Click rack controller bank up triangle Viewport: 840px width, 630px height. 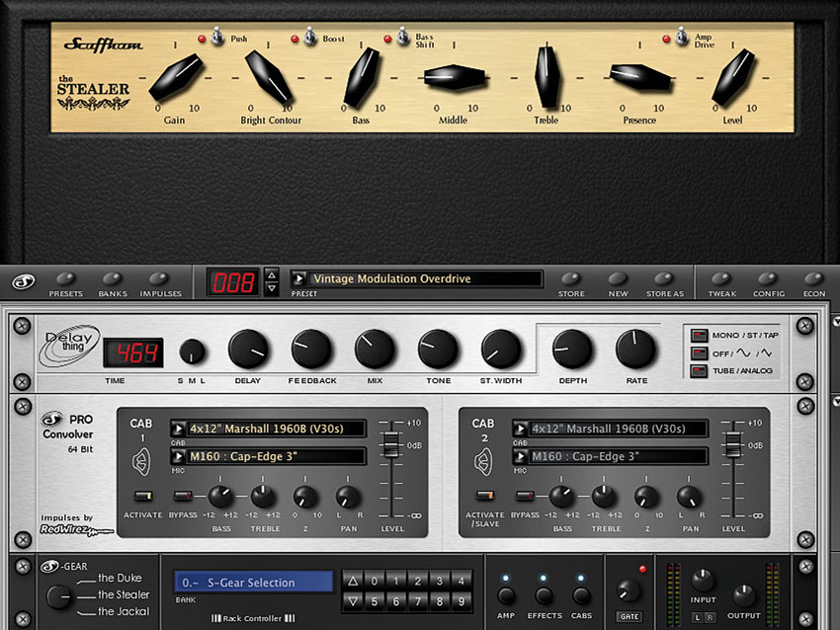[x=353, y=581]
